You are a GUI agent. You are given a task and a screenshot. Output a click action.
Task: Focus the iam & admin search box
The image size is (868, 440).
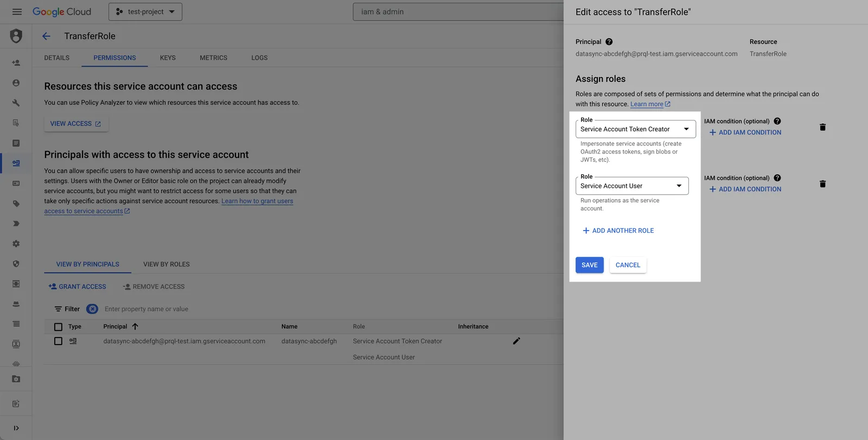458,11
